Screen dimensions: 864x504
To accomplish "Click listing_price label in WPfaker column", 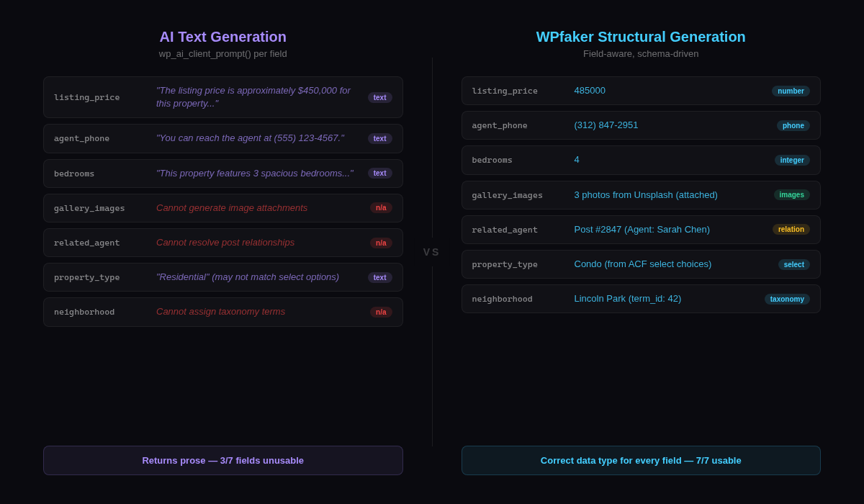I will click(x=505, y=91).
